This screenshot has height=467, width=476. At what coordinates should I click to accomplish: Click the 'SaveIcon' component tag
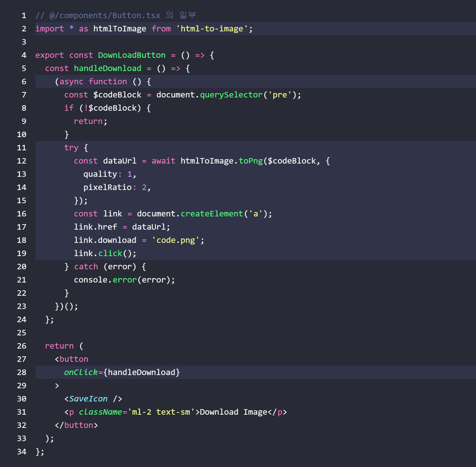tap(88, 399)
